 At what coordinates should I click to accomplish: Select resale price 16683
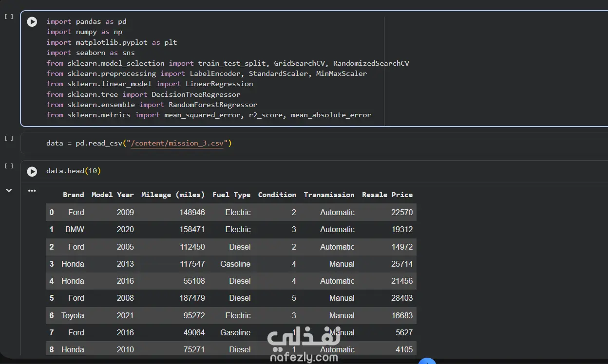[402, 315]
